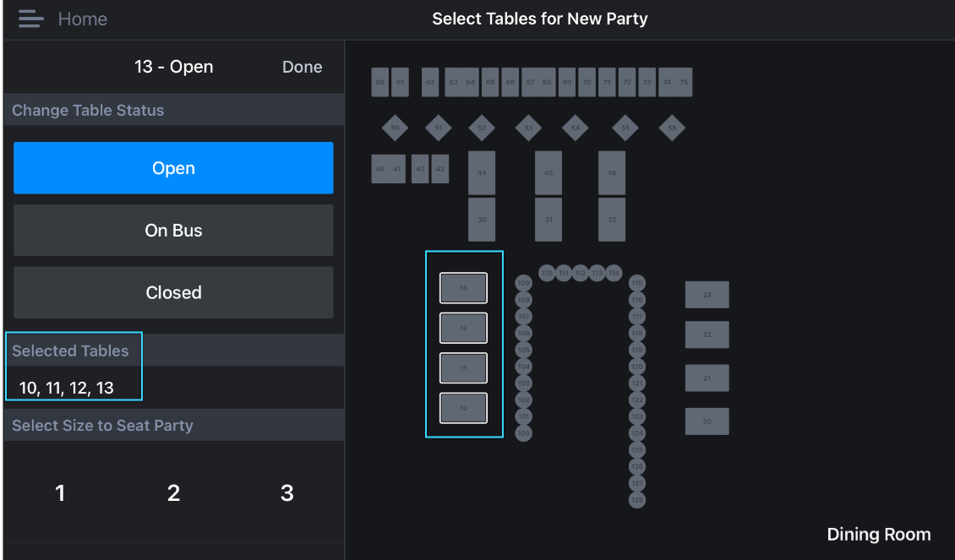Select table 20 on right side

707,421
